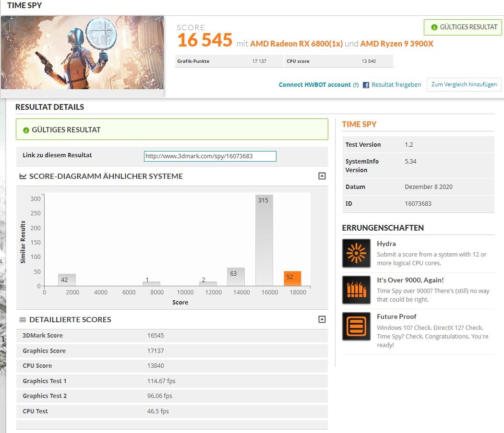The image size is (504, 433).
Task: Click Resultat freigeben link
Action: 396,84
